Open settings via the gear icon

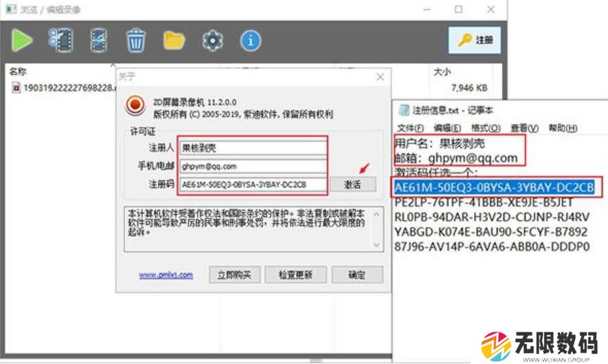212,41
